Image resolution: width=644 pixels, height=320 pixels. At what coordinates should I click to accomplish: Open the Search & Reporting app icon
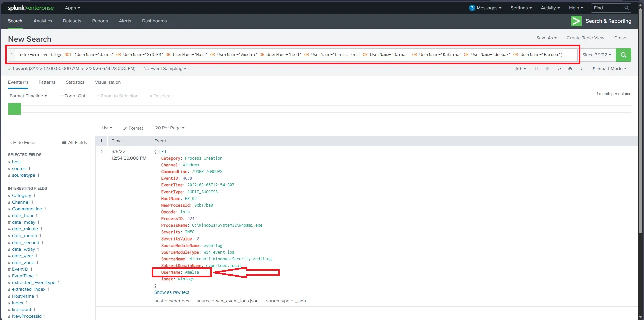(x=576, y=21)
